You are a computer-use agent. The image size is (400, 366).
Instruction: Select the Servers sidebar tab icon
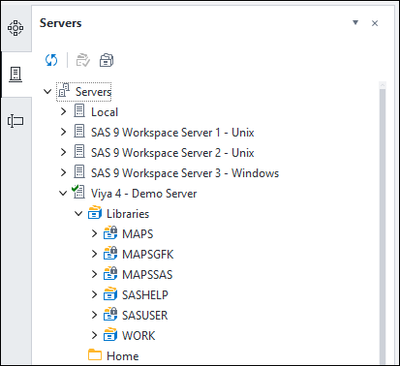[16, 74]
